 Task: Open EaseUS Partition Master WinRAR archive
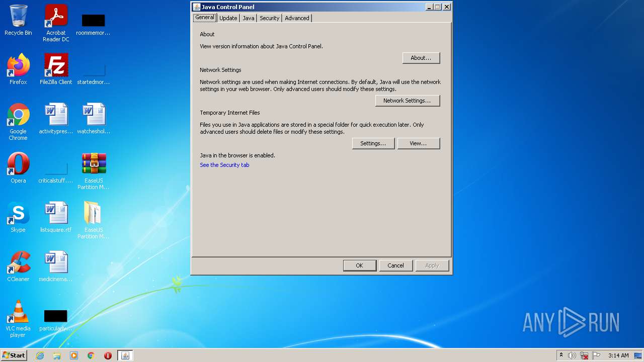pyautogui.click(x=93, y=171)
